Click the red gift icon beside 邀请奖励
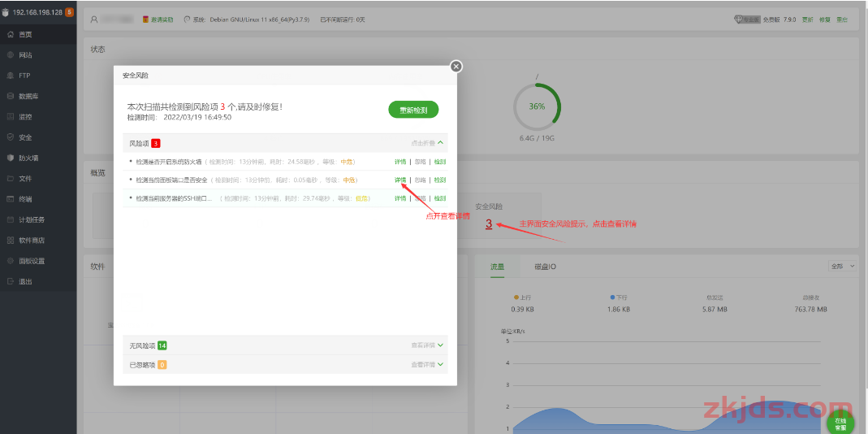 pyautogui.click(x=145, y=20)
